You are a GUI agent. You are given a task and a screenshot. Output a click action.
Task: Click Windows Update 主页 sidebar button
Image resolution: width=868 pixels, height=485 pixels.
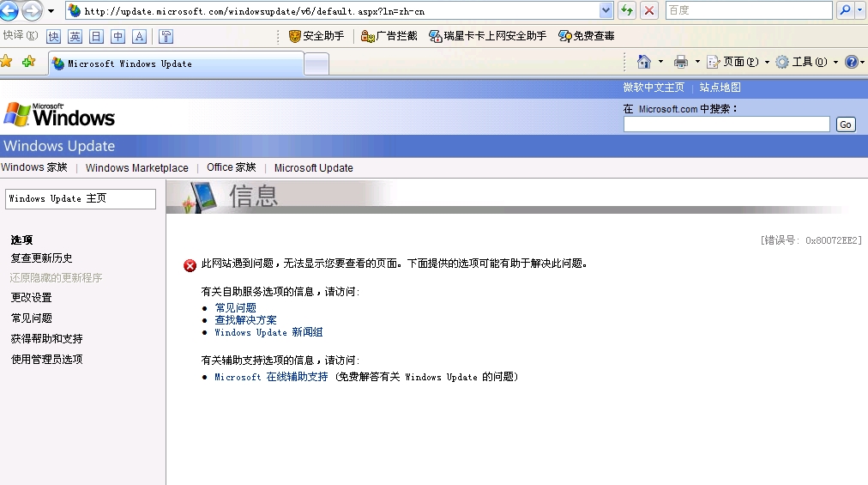pos(81,199)
